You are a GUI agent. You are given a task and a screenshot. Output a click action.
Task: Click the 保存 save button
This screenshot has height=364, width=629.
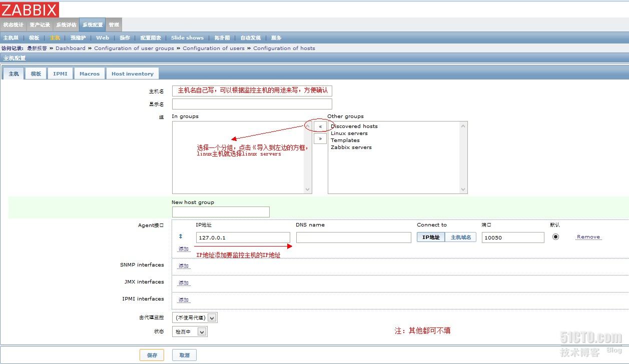tap(152, 355)
